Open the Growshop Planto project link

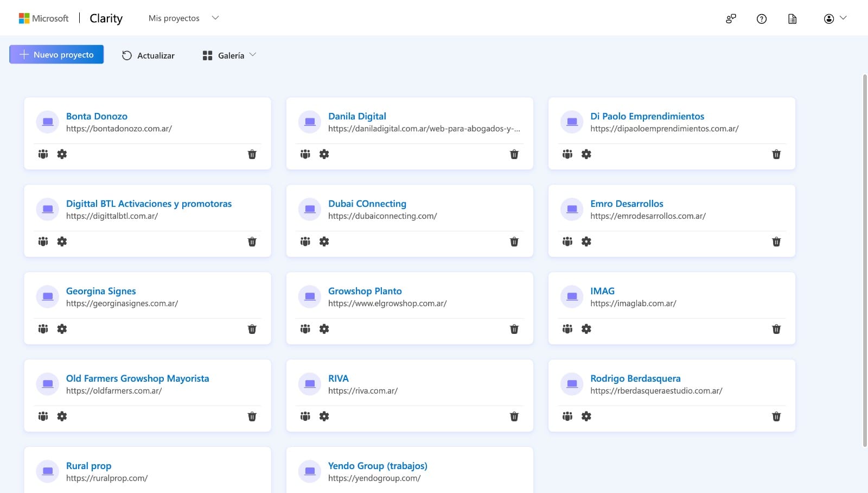(x=365, y=291)
